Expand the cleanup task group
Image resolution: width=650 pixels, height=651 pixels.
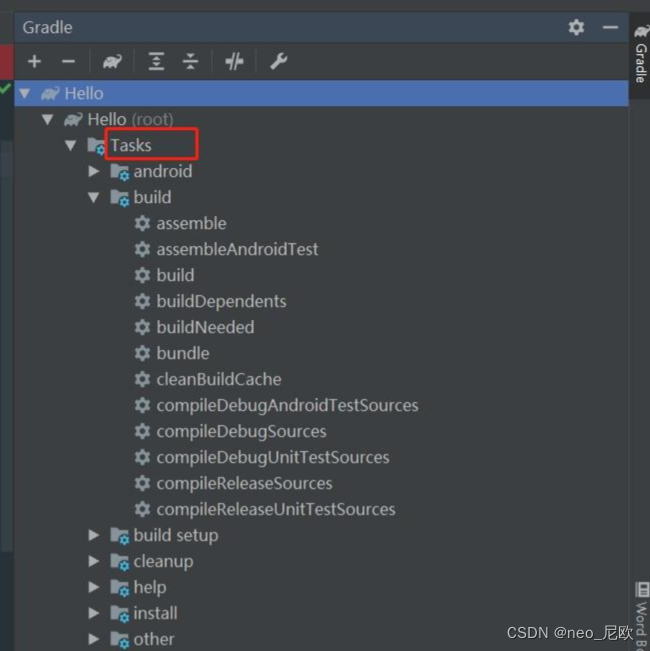94,561
